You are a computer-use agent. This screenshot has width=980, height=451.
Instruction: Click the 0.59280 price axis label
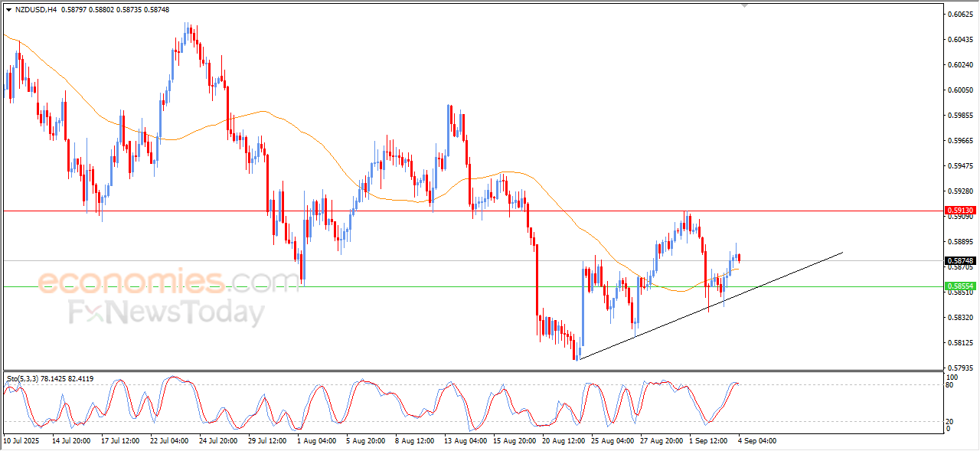[962, 191]
